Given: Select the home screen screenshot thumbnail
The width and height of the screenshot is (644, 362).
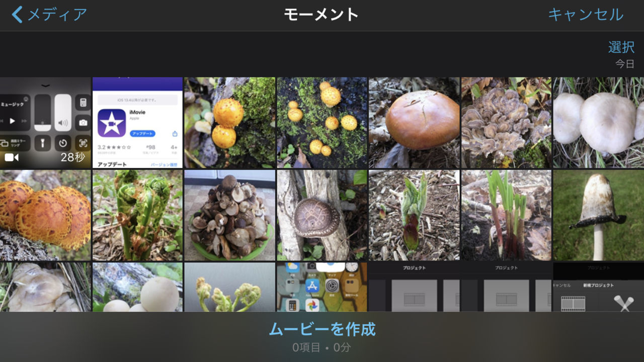Looking at the screenshot, I should tap(322, 287).
